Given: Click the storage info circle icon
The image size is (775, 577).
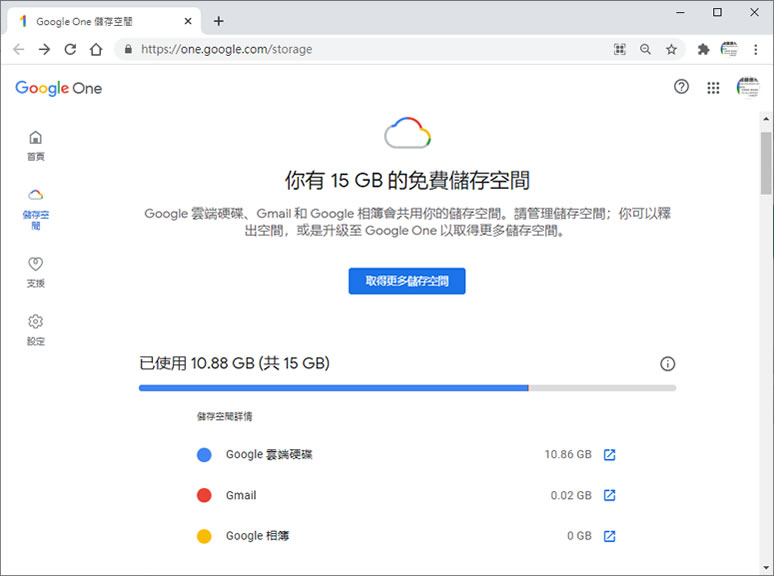Looking at the screenshot, I should coord(667,364).
